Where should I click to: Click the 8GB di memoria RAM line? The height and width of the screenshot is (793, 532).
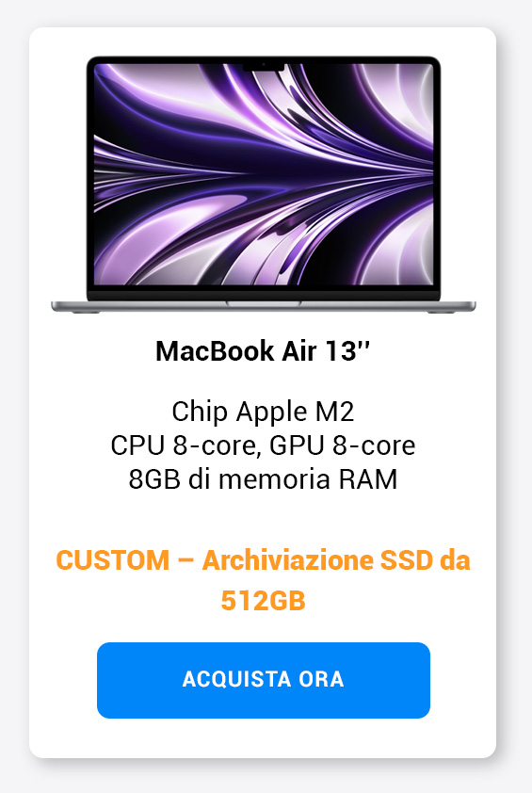(x=263, y=479)
